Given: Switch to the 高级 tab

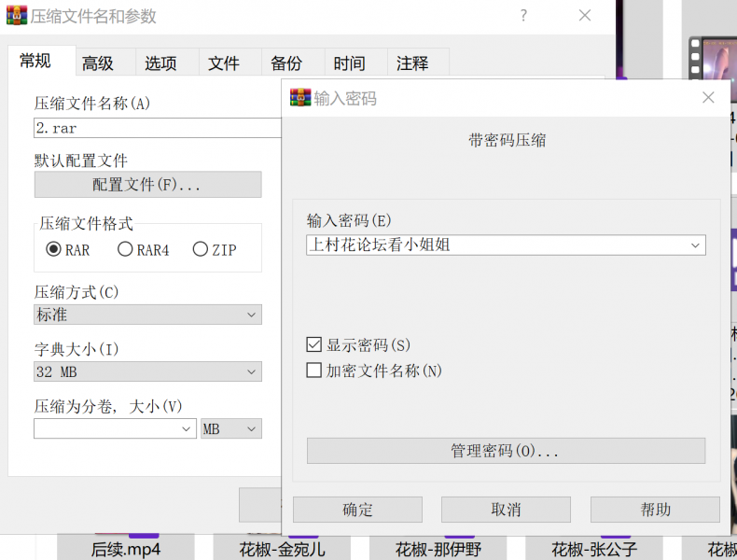Looking at the screenshot, I should pos(98,63).
